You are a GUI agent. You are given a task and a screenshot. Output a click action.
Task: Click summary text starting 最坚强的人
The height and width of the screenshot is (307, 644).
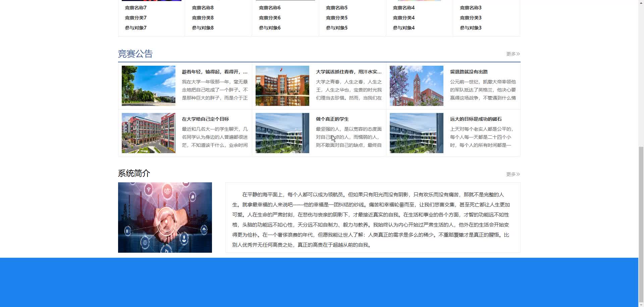pos(349,137)
